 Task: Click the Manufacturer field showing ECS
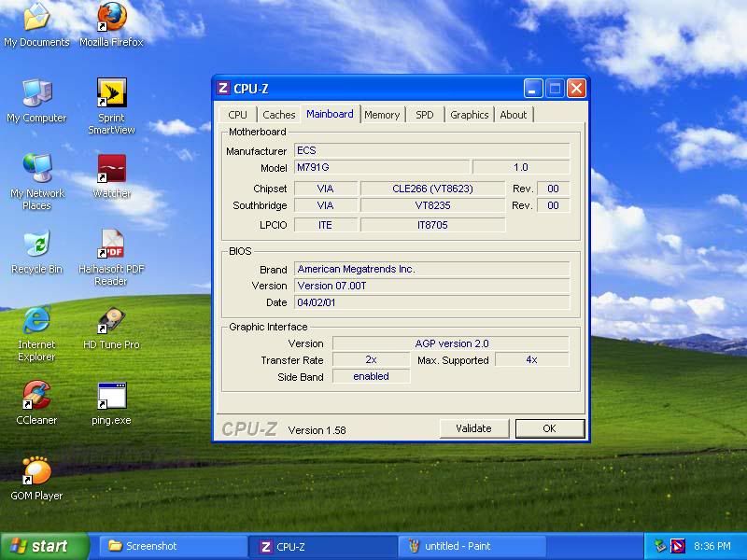[x=431, y=150]
